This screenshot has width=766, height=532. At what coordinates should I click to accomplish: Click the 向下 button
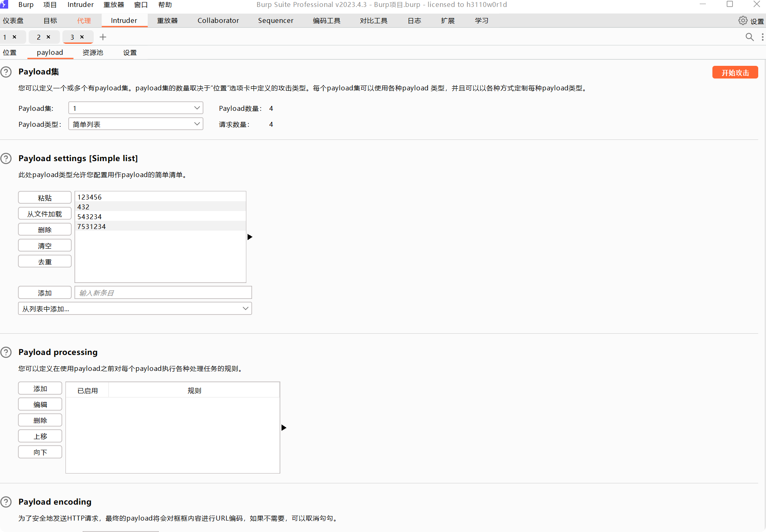(x=40, y=452)
